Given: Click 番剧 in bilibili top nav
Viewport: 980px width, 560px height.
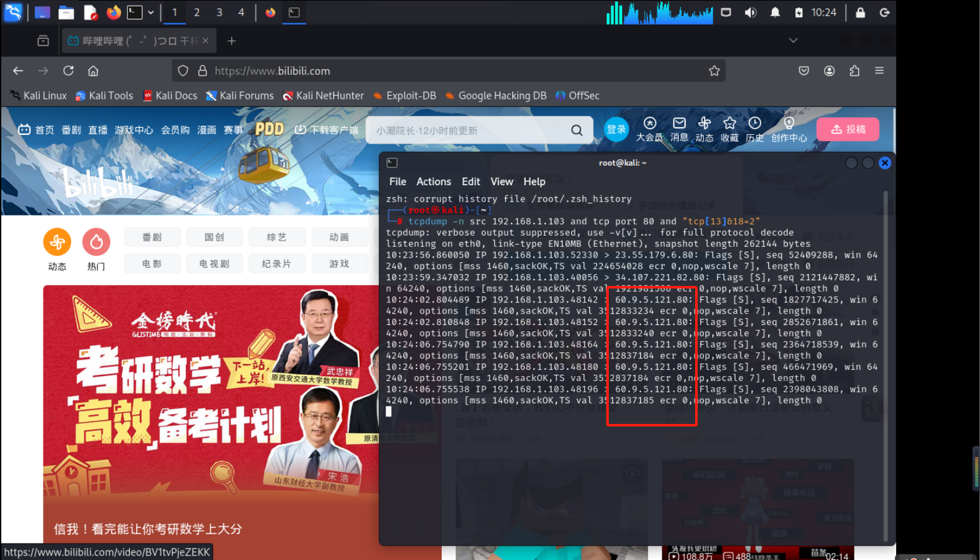Looking at the screenshot, I should tap(71, 130).
